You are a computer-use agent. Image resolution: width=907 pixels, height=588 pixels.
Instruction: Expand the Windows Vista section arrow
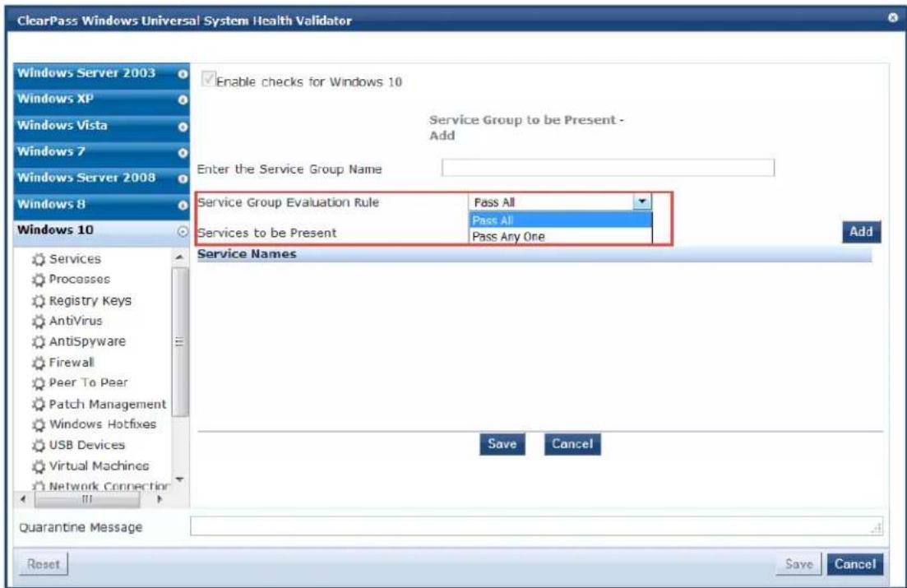[183, 126]
